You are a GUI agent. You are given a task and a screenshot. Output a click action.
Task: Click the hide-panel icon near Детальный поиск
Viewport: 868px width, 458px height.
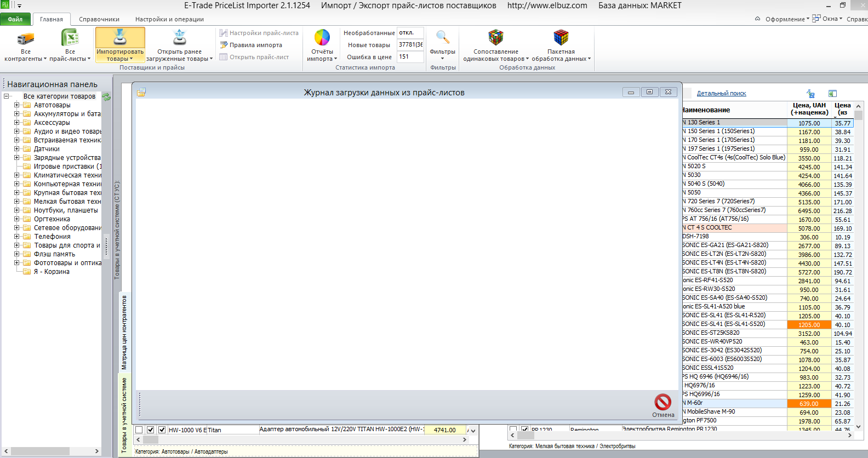pos(832,94)
